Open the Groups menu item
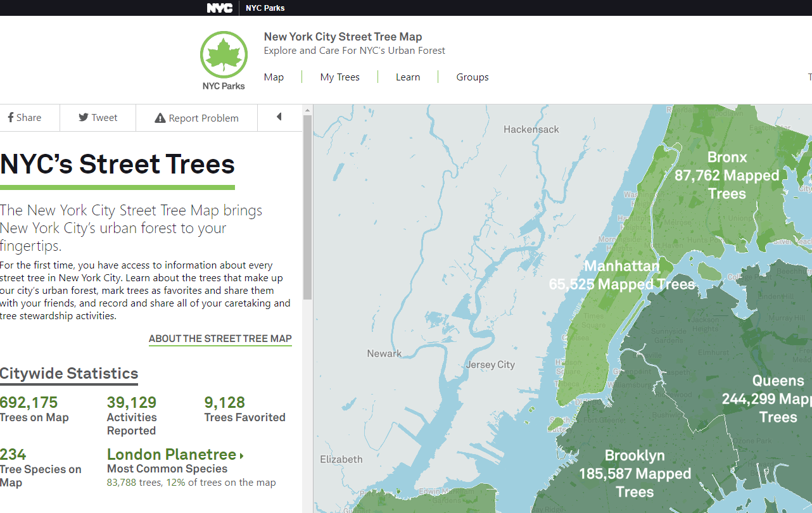The height and width of the screenshot is (513, 812). click(x=473, y=77)
